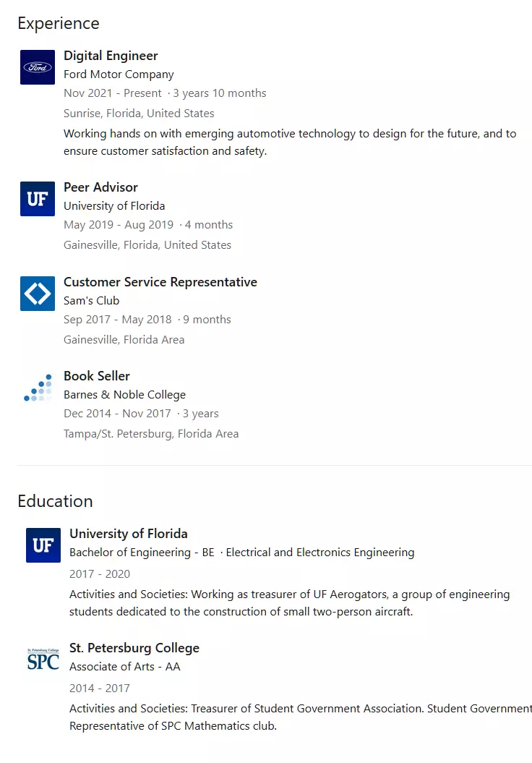Click the Ford Motor Company logo
Screen dimensions: 532x763
coord(38,67)
